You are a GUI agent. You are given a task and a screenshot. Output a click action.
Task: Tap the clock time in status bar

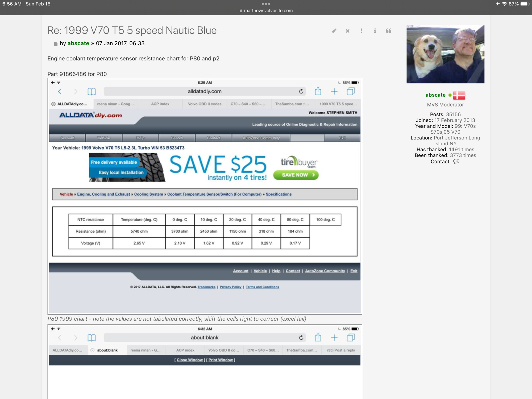point(12,4)
